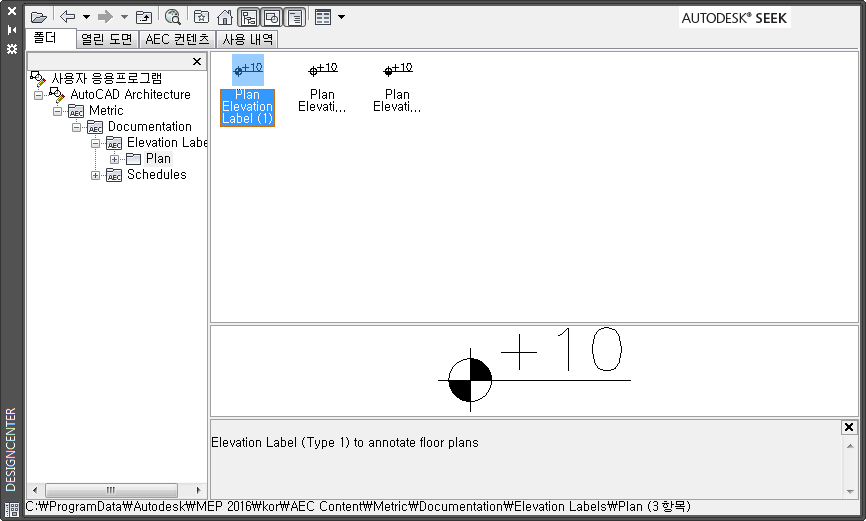Expand the Schedules tree node
866x521 pixels.
point(95,175)
